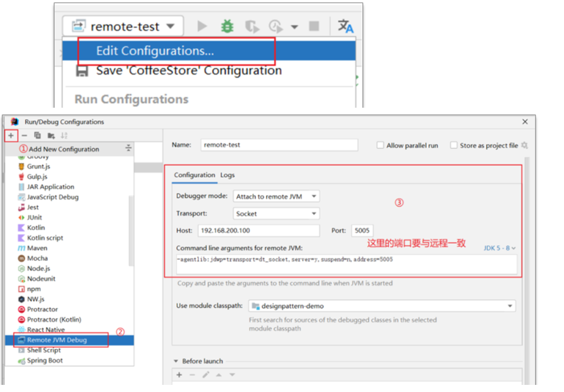Open the Use module classpath dropdown
Viewport: 564px width, 392px height.
coord(382,306)
